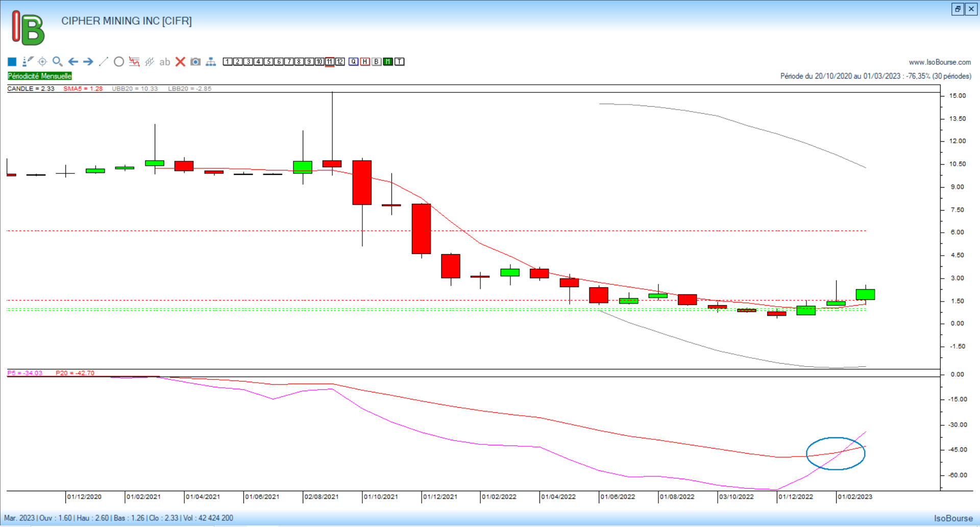The image size is (980, 527).
Task: Click the CIPHER MINING INC [CIFR] title
Action: pyautogui.click(x=127, y=21)
